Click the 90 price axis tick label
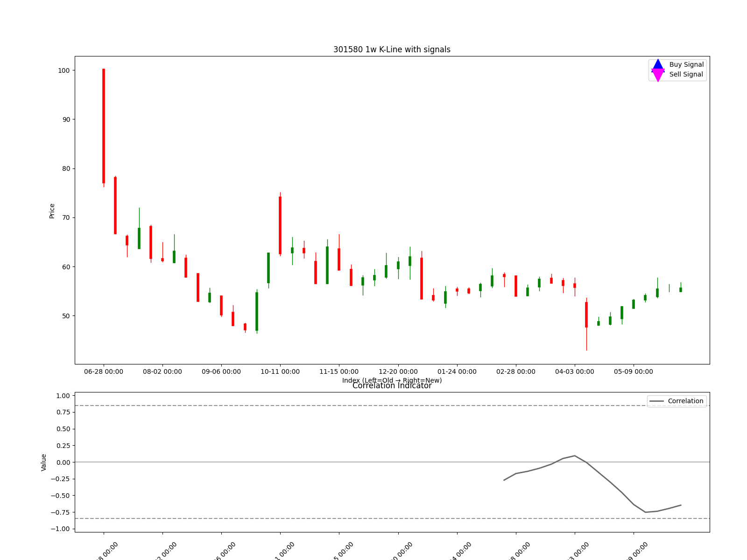Viewport: 747px width, 560px height. 66,119
